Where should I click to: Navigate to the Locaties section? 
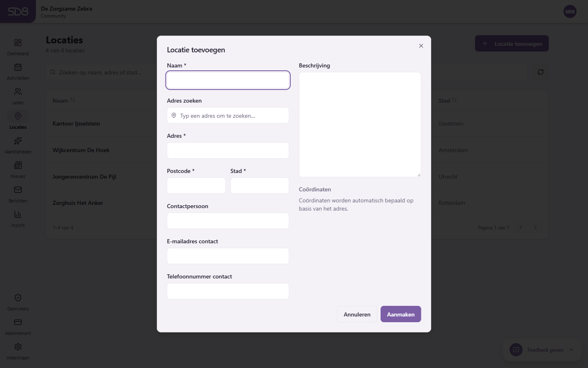tap(18, 120)
